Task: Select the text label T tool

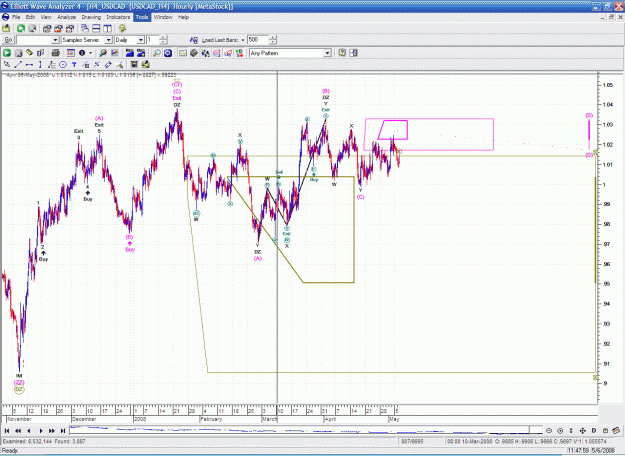Action: coord(74,64)
